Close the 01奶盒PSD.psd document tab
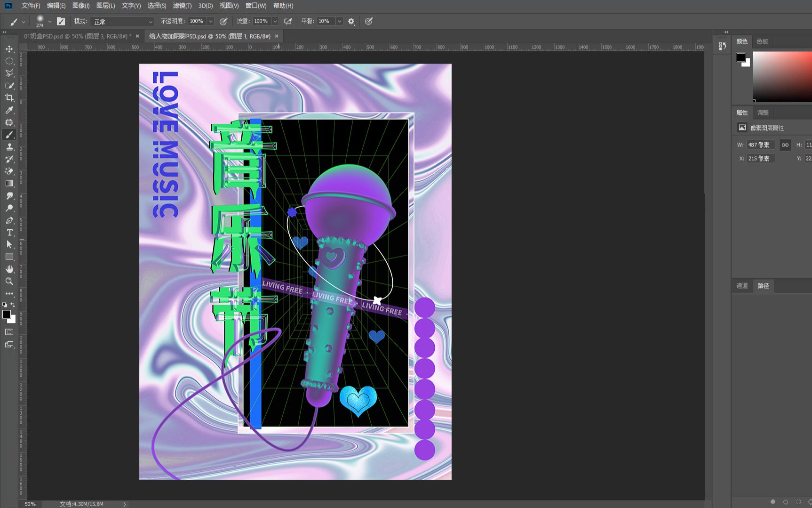 137,36
